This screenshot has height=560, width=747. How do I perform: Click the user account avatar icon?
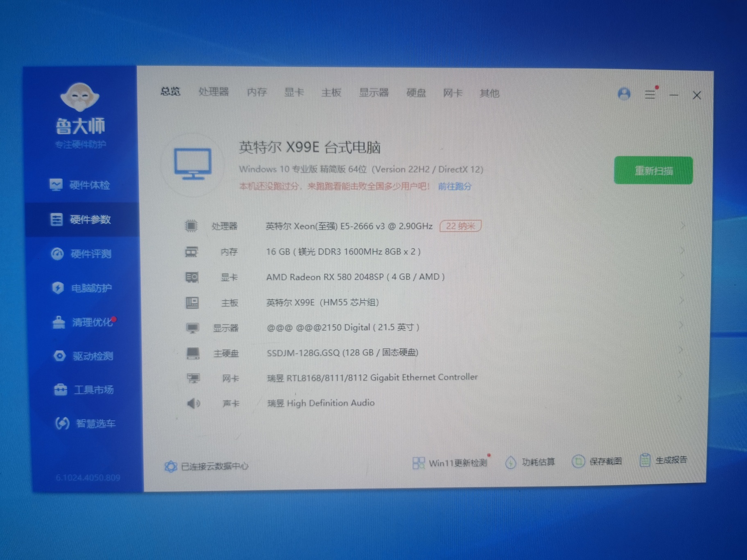[x=624, y=94]
